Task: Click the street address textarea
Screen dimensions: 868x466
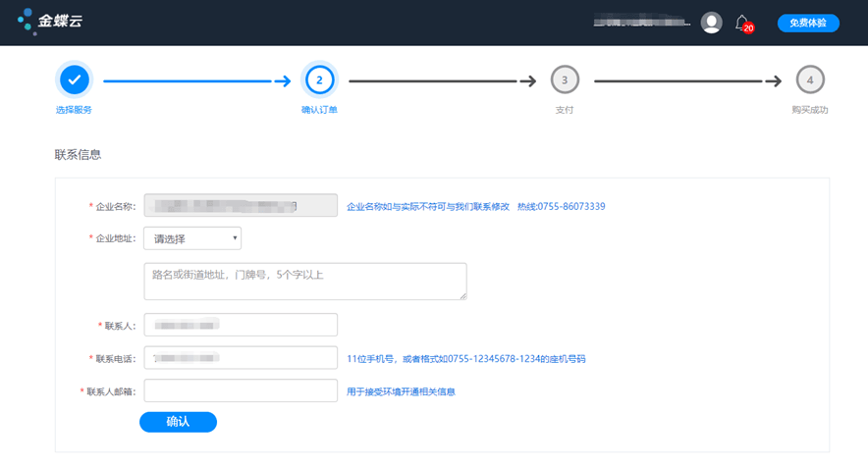Action: (305, 282)
